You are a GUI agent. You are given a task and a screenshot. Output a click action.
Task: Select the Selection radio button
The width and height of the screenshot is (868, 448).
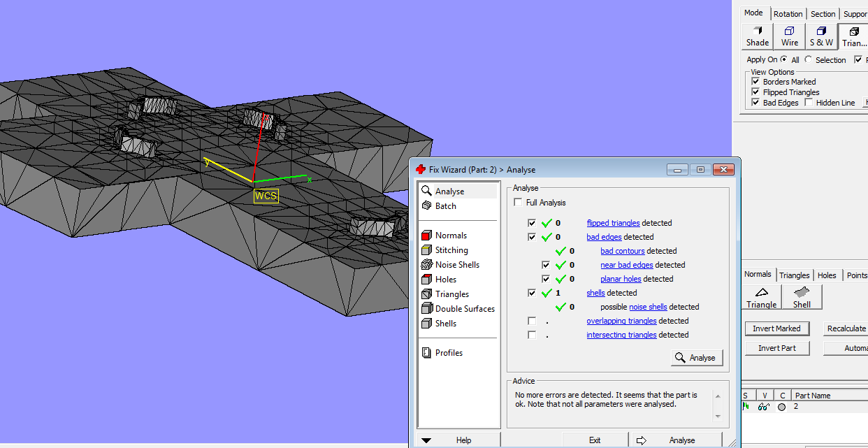[x=809, y=60]
